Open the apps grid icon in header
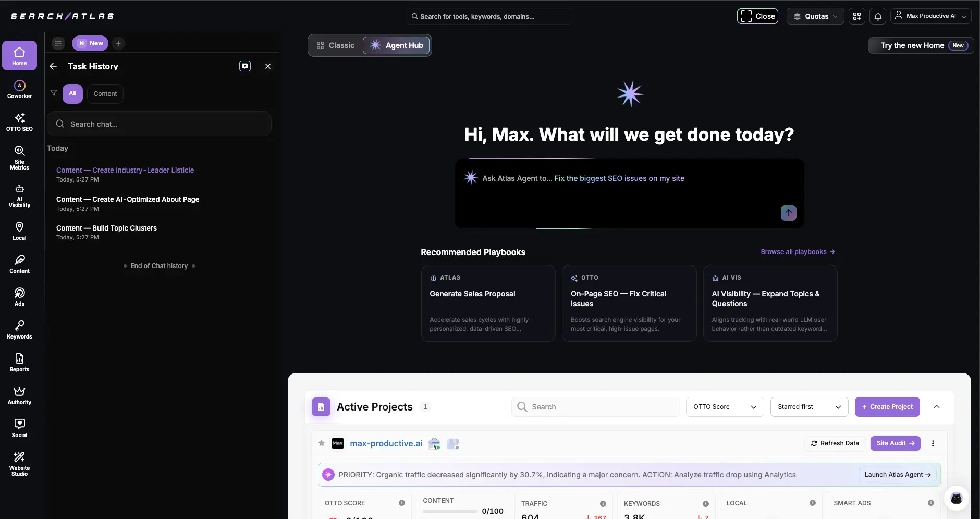The image size is (980, 519). (x=857, y=16)
